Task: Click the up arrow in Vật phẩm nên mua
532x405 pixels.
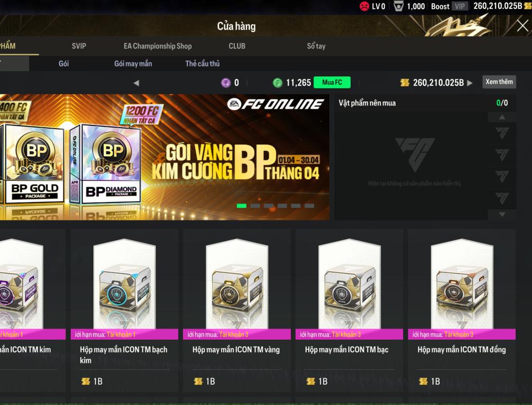Action: click(502, 117)
